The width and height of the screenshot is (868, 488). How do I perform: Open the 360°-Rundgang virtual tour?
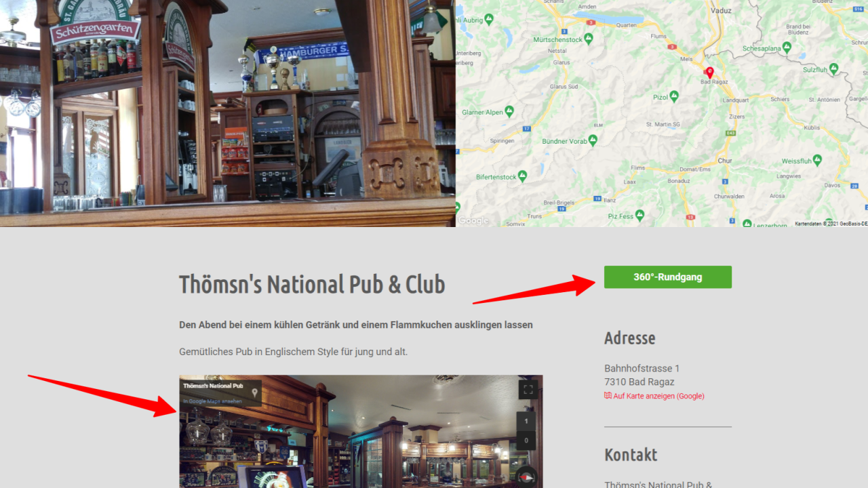click(x=667, y=277)
